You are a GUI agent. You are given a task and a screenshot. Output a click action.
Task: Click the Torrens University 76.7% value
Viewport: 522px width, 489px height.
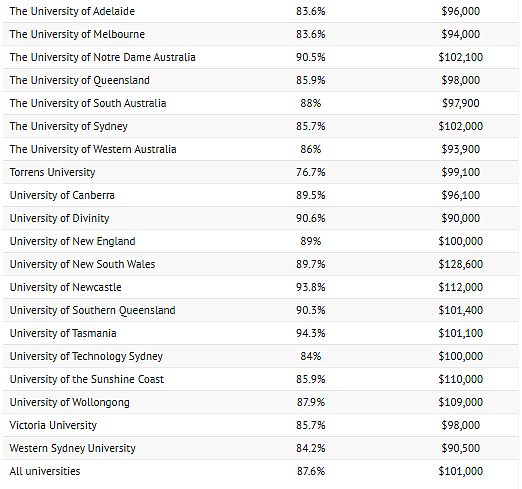click(310, 172)
